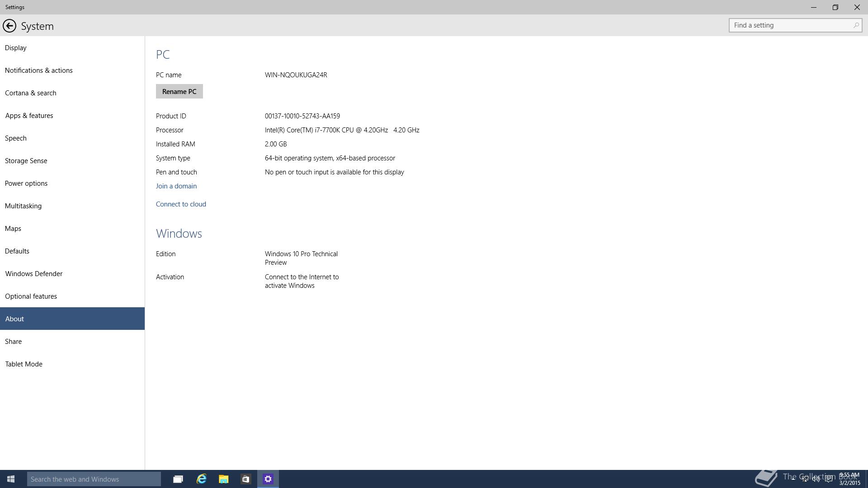Close the Settings window
The image size is (868, 488).
857,7
